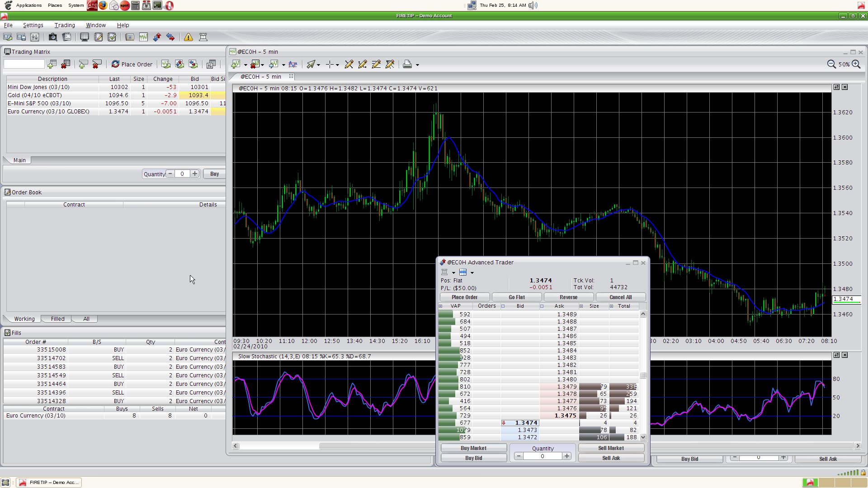Click the red-blue up/down arrows trader icon
Screen dimensions: 868x488
(157, 37)
